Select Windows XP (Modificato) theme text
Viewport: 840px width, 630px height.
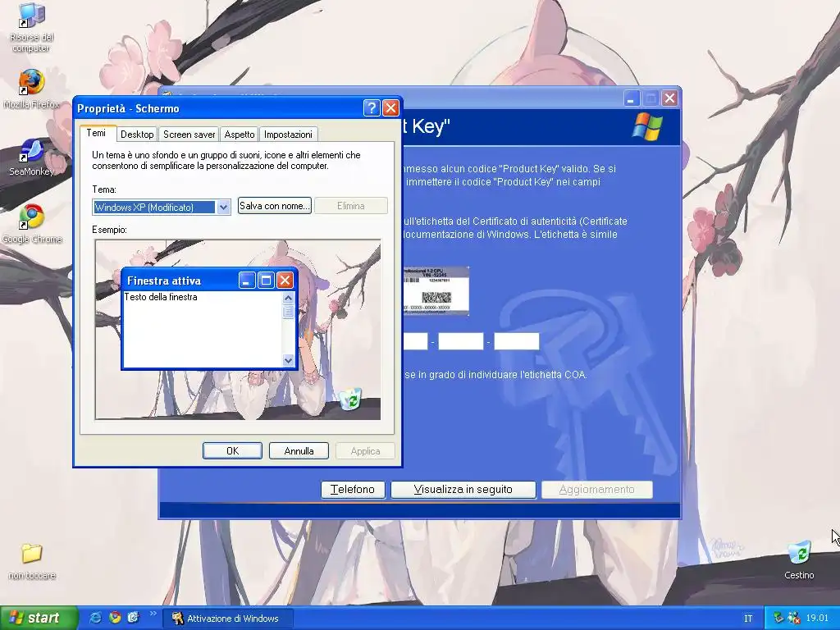144,208
